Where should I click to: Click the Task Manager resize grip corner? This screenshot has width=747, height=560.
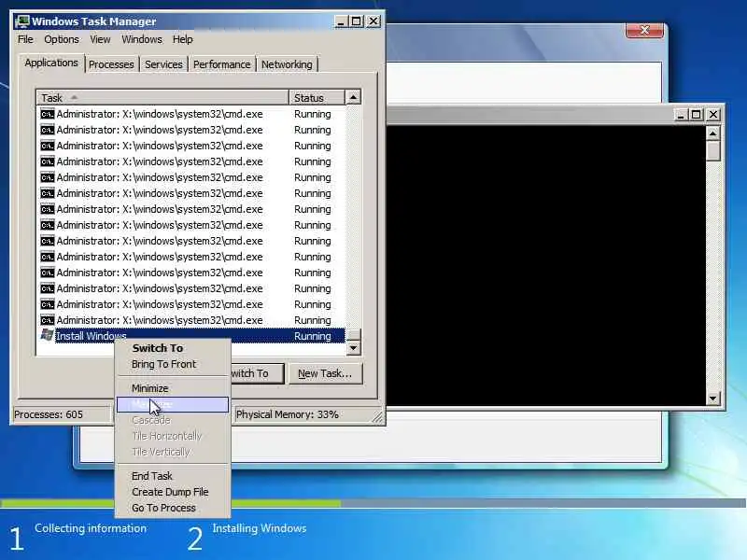(x=377, y=416)
